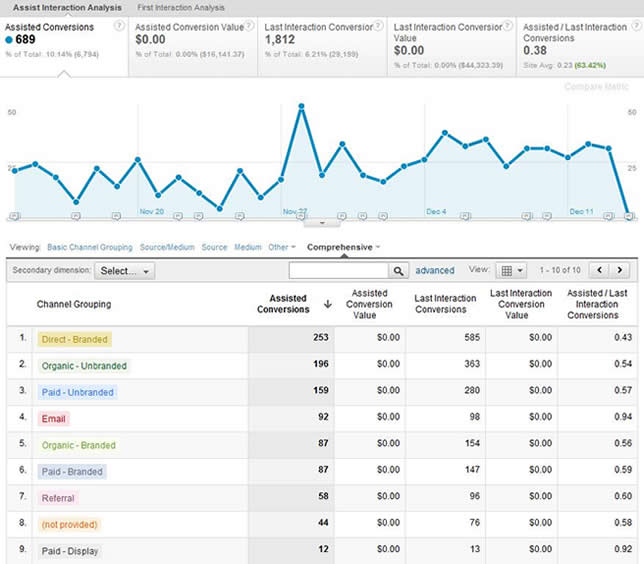Sort by Last Interaction Conversion Value header

[x=521, y=304]
